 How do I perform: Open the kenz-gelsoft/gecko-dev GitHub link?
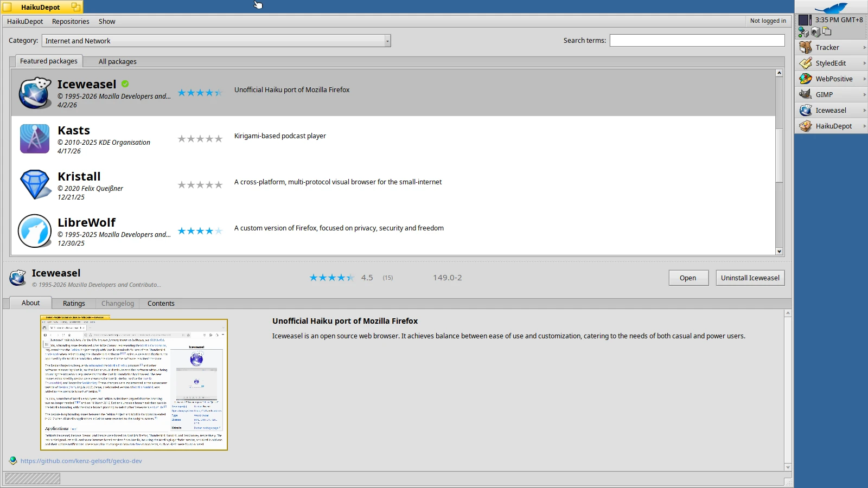(81, 460)
